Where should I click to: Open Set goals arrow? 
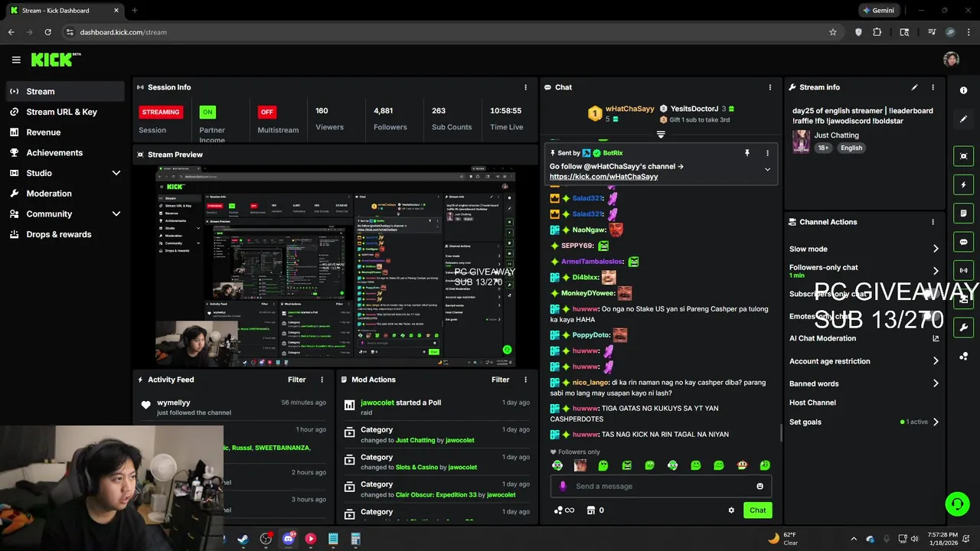coord(936,422)
